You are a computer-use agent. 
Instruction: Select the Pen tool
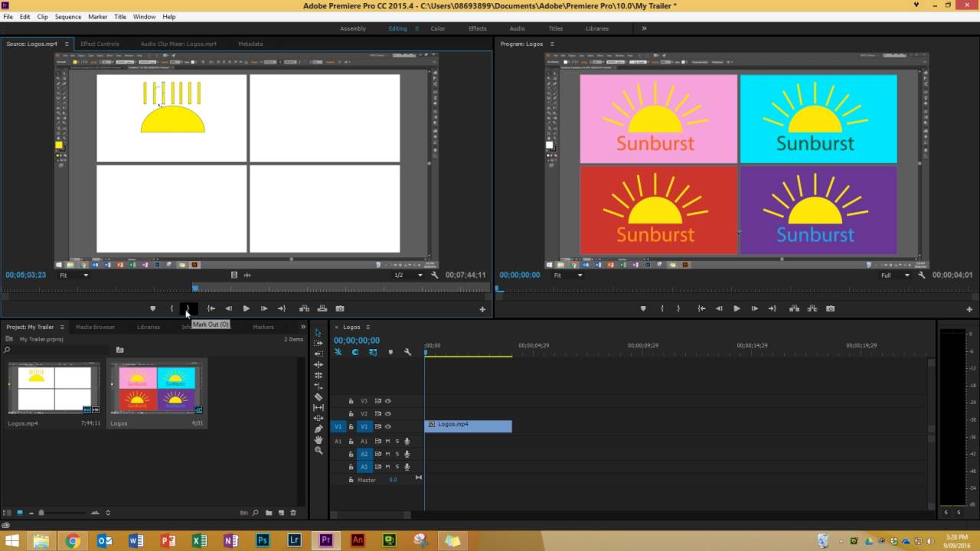318,429
